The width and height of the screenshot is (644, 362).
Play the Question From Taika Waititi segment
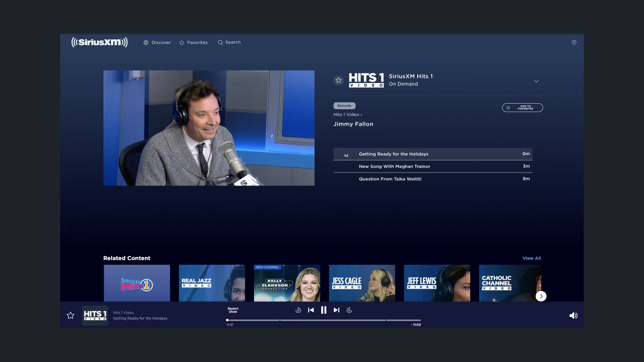click(433, 179)
